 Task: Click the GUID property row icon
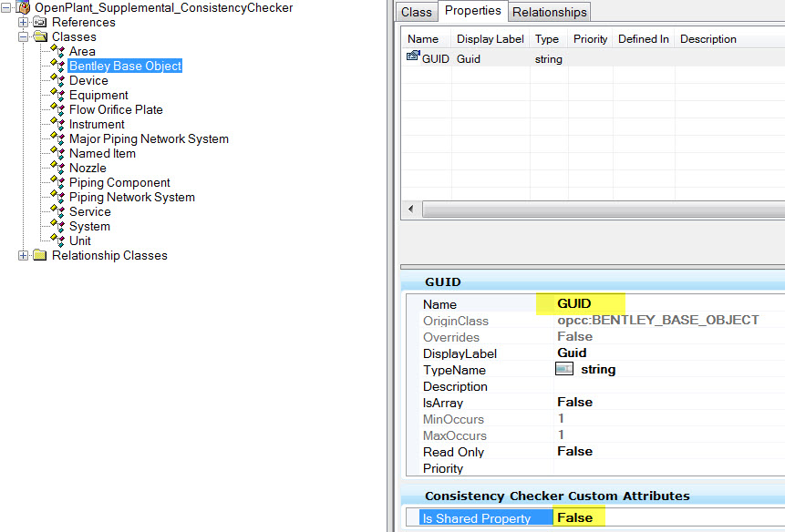[x=413, y=56]
